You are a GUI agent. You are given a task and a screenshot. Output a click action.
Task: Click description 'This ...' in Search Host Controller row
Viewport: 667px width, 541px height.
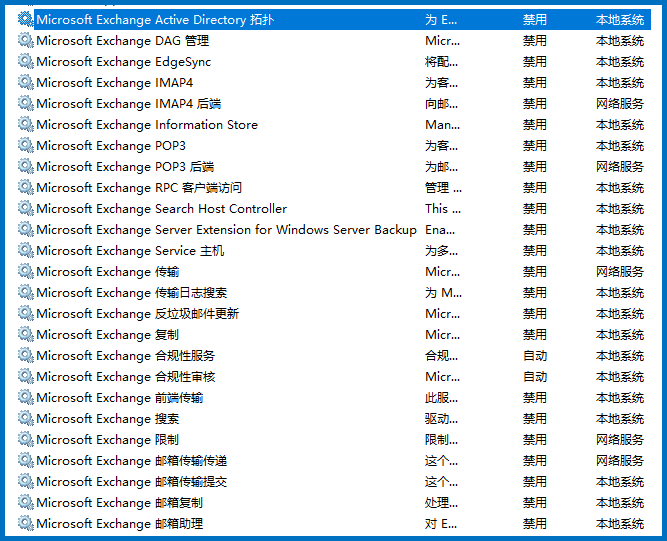[x=443, y=208]
